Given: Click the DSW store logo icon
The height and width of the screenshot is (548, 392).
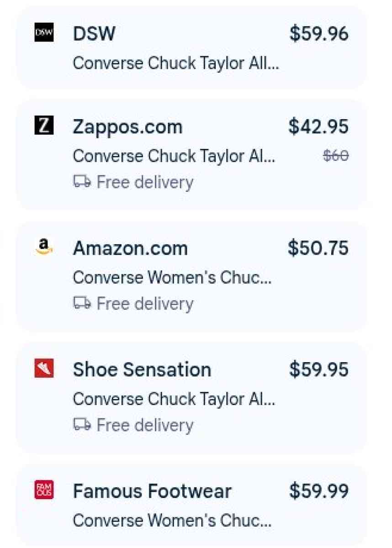Looking at the screenshot, I should pos(43,32).
